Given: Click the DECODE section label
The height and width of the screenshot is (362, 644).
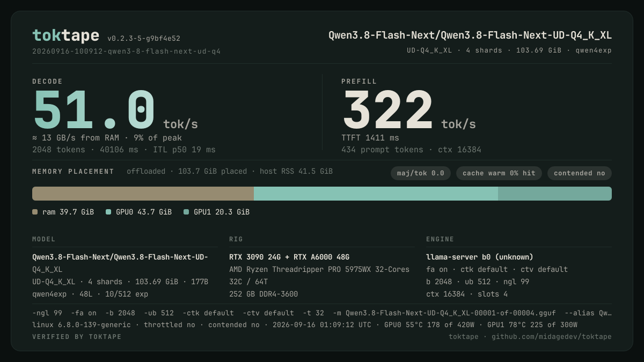Looking at the screenshot, I should pyautogui.click(x=47, y=82).
